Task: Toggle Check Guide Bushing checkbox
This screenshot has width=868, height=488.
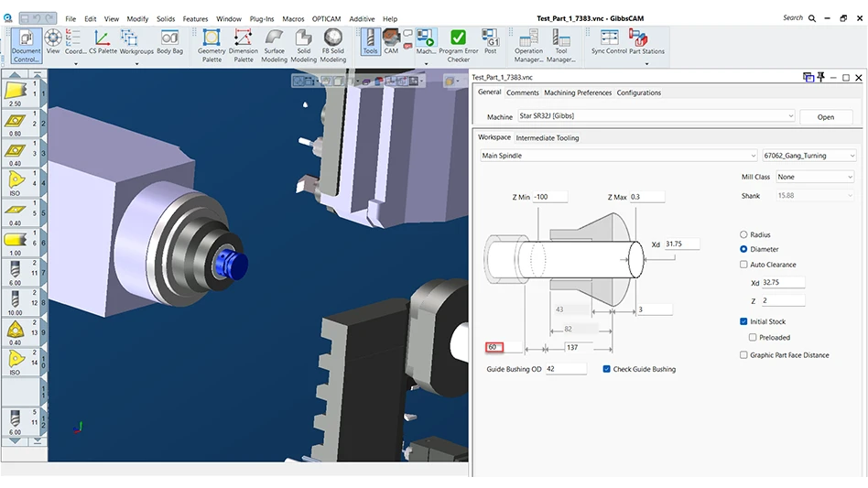Action: click(x=607, y=369)
